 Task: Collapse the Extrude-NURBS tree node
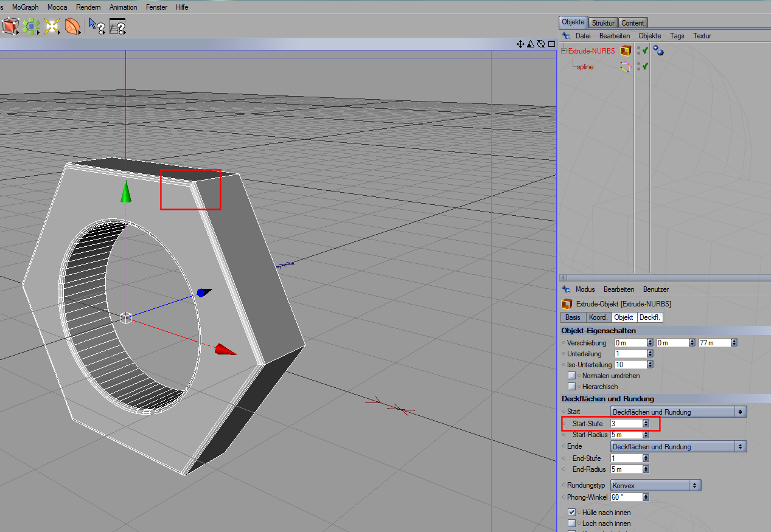(563, 51)
